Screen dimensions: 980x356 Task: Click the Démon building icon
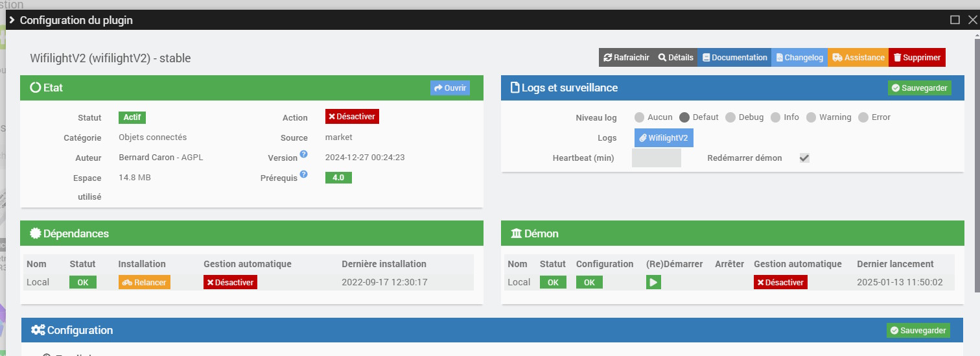(x=517, y=233)
